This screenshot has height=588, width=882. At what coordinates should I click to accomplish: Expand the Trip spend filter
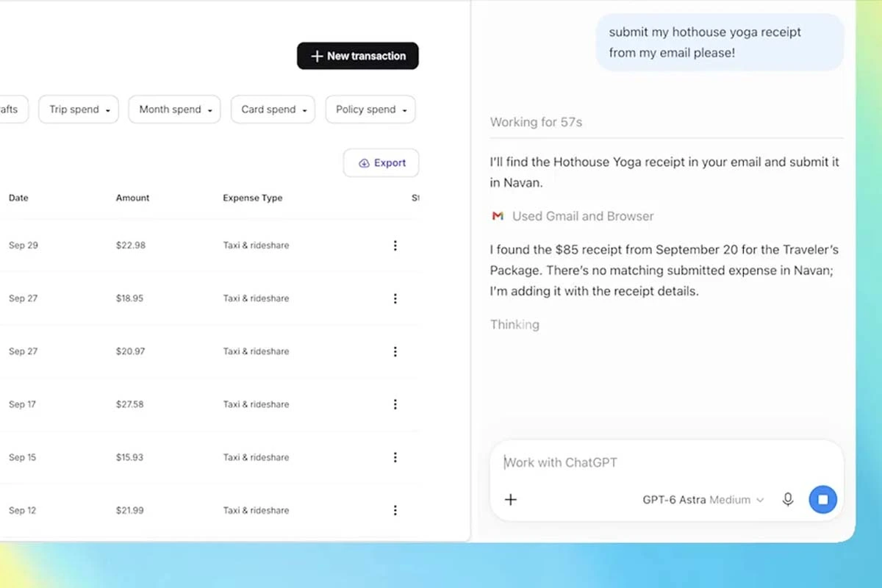[79, 110]
